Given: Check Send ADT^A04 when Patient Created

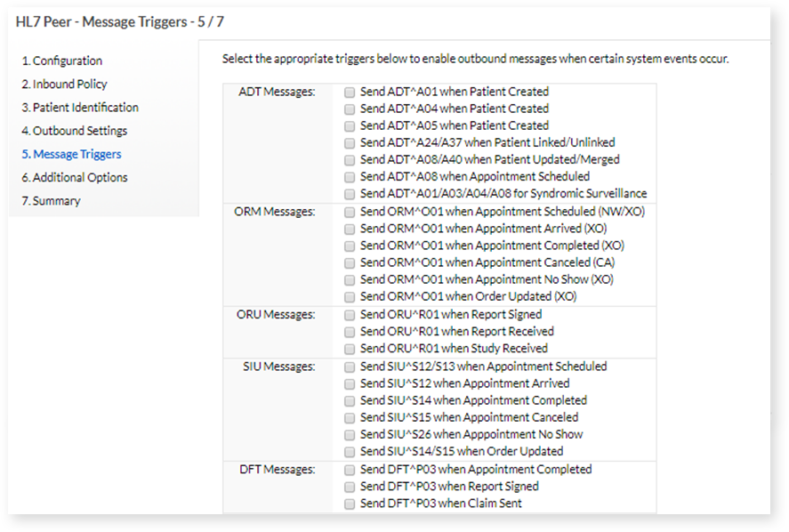Looking at the screenshot, I should click(350, 108).
